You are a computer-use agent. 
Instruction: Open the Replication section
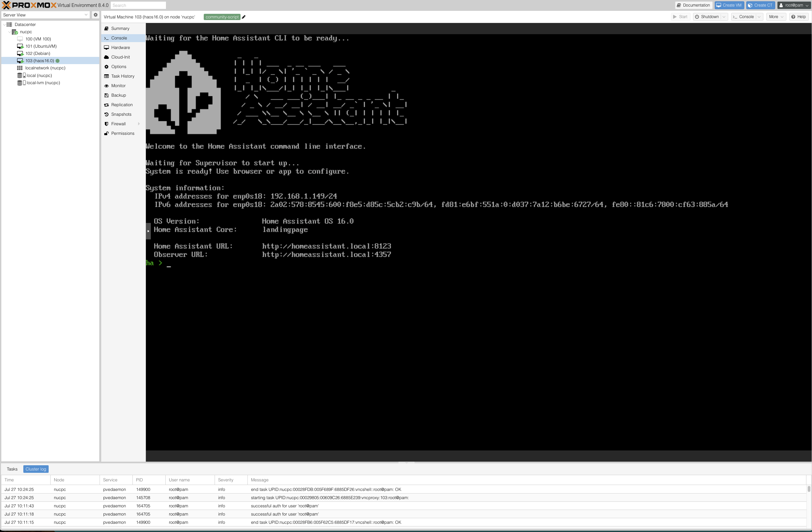[x=122, y=105]
